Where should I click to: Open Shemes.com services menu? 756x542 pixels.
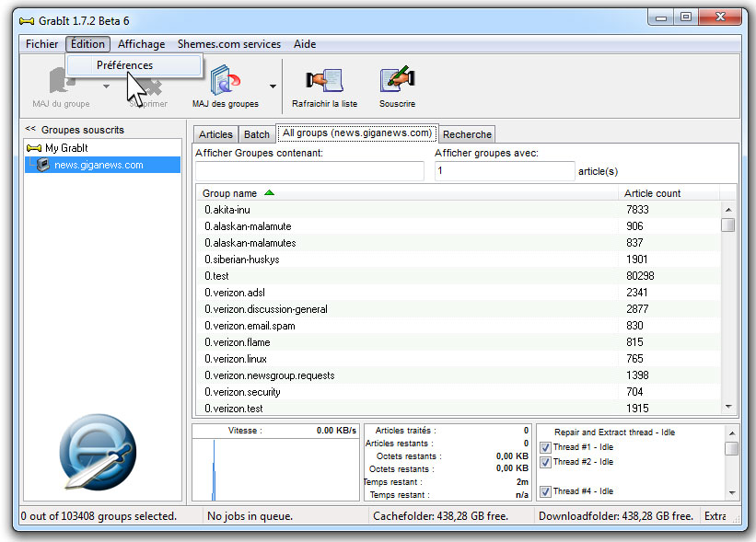pos(229,44)
